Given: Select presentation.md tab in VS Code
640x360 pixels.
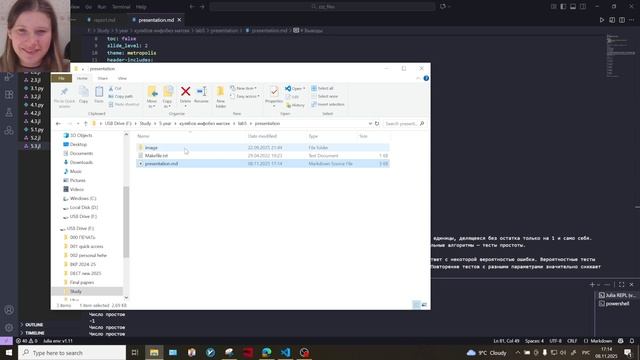Looking at the screenshot, I should click(x=156, y=20).
